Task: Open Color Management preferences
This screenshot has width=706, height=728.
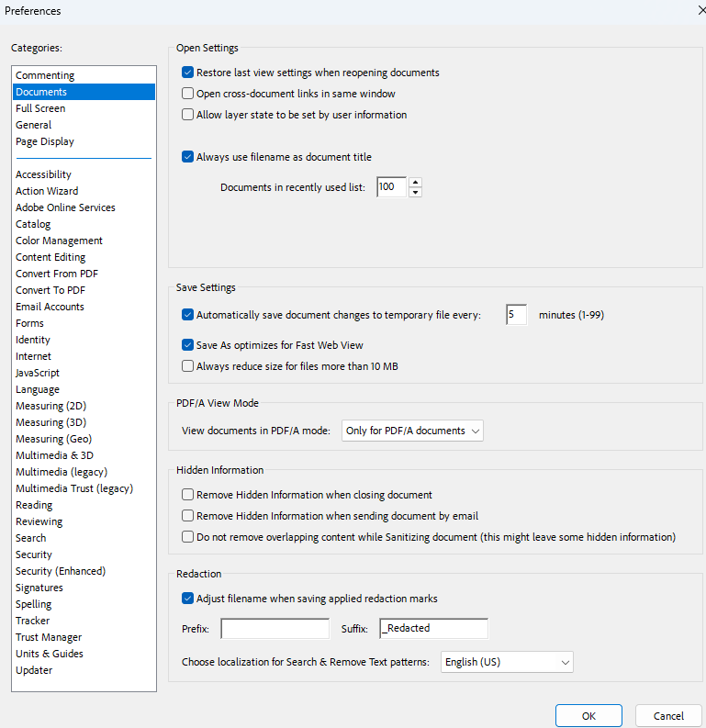Action: 84,241
